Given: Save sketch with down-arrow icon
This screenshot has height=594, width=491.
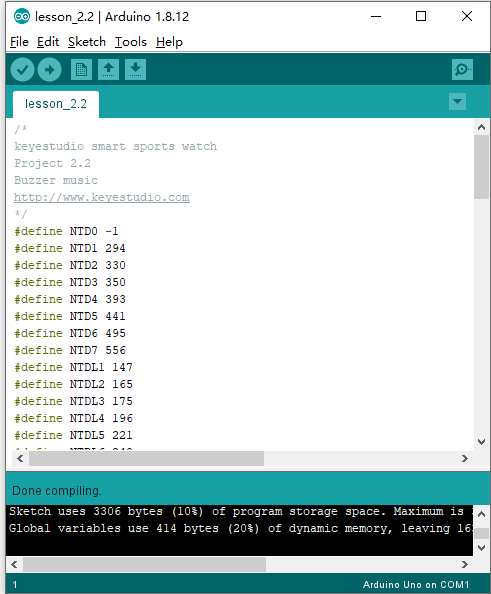Looking at the screenshot, I should [x=135, y=69].
